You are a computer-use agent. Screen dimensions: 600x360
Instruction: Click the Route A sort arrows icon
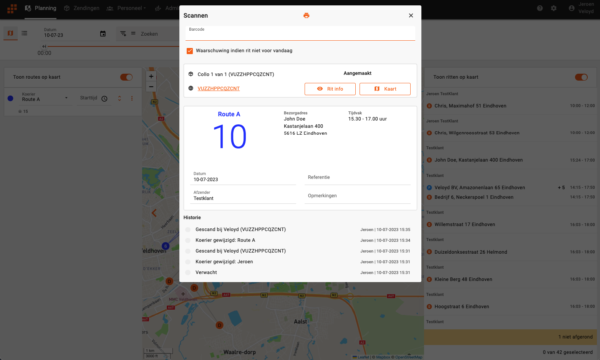point(119,98)
